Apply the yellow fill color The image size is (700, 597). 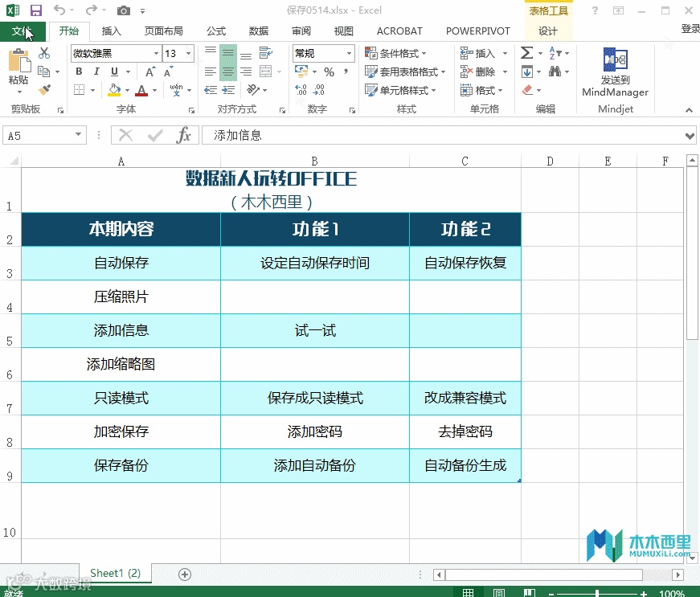pyautogui.click(x=114, y=90)
